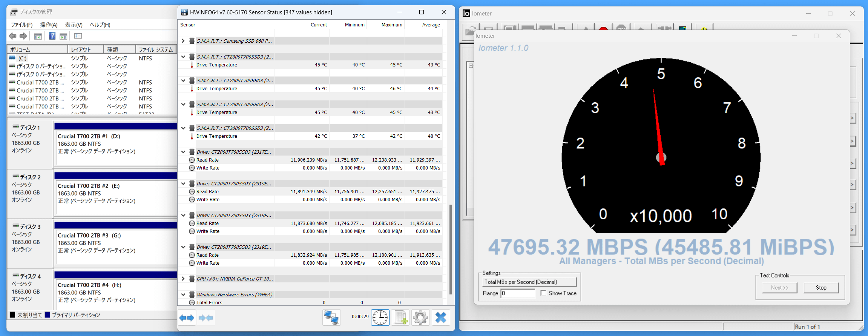This screenshot has width=868, height=336.
Task: Click the Minimum column header in HWiNFO
Action: (348, 25)
